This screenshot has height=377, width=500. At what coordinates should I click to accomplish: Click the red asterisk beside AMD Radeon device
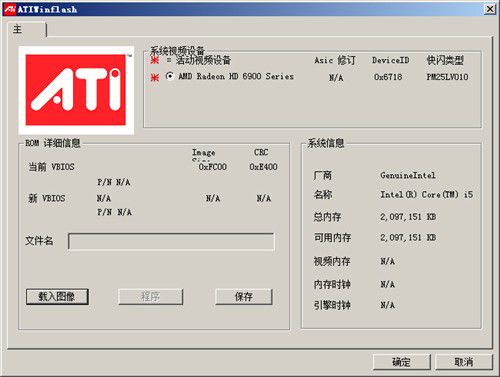pyautogui.click(x=155, y=78)
